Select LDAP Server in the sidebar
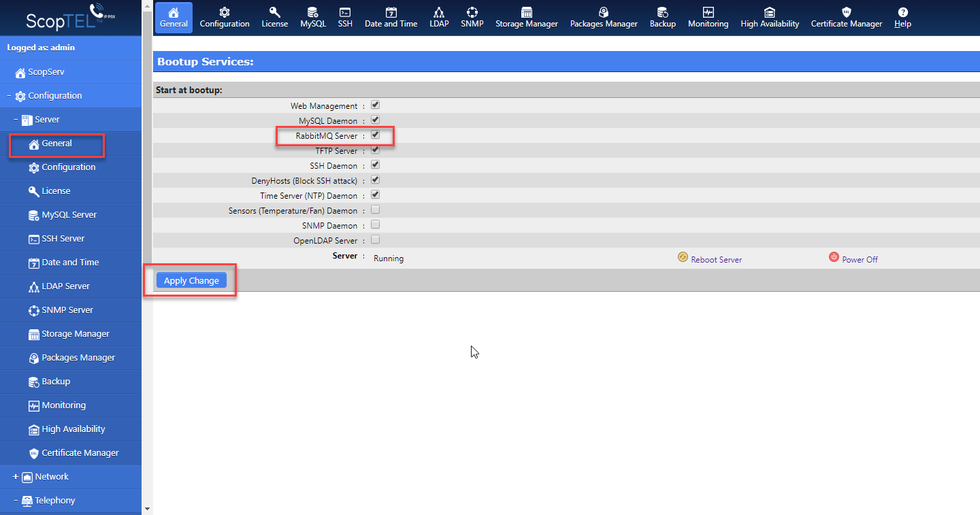This screenshot has height=515, width=980. tap(71, 286)
